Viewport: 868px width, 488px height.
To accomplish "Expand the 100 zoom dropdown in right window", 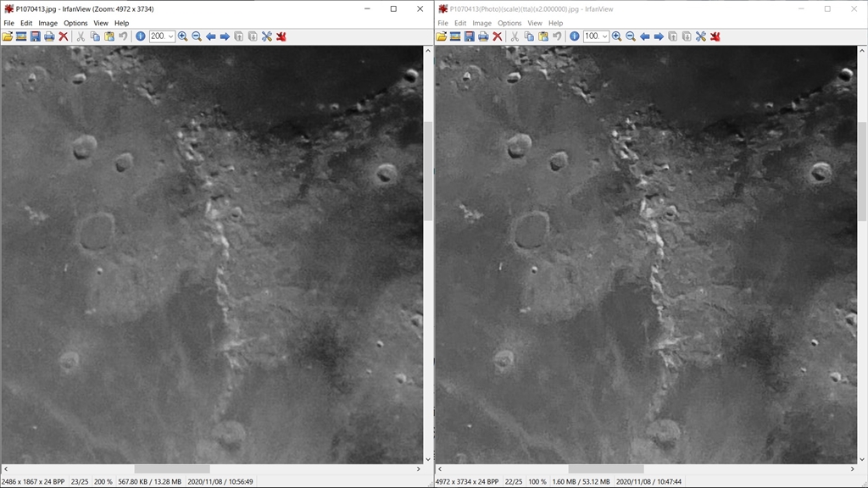I will pyautogui.click(x=604, y=36).
